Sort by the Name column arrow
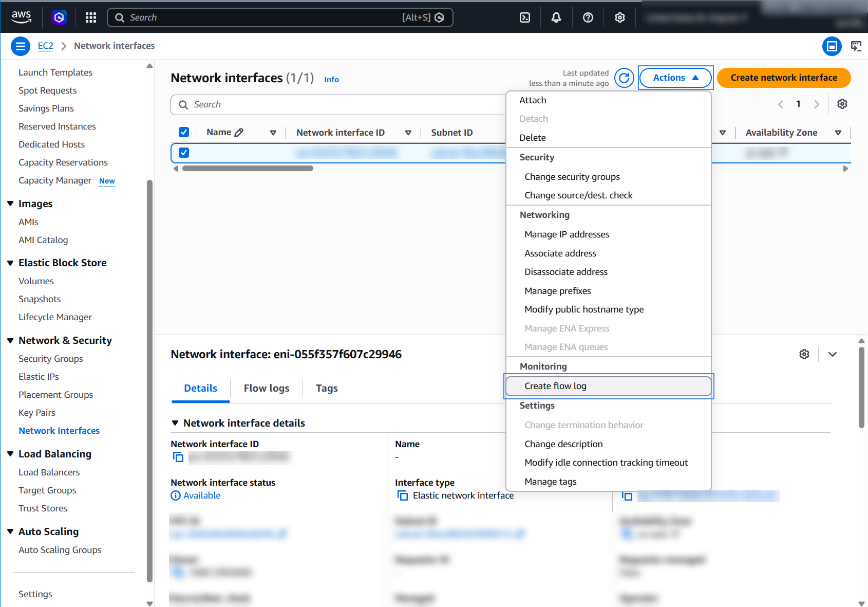 pyautogui.click(x=273, y=133)
